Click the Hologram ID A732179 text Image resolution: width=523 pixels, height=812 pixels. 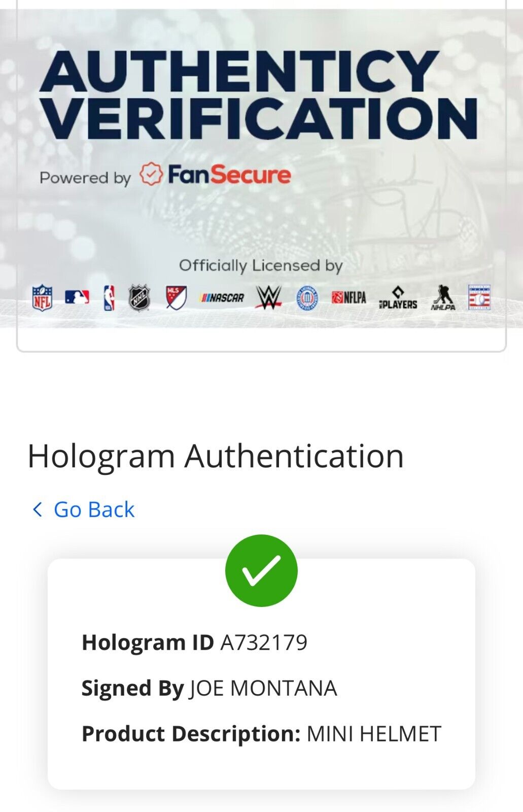pos(195,642)
